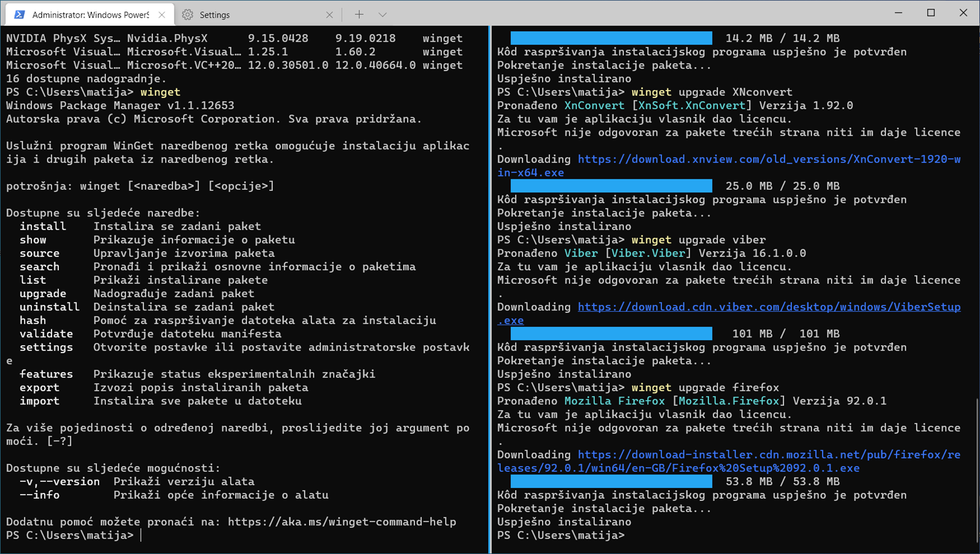Click the PowerShell icon on the first tab

coord(20,15)
